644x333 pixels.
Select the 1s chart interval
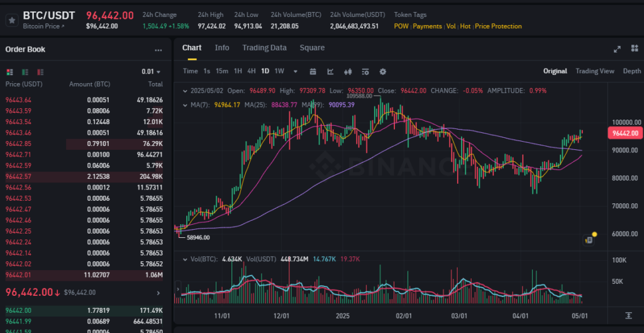206,71
